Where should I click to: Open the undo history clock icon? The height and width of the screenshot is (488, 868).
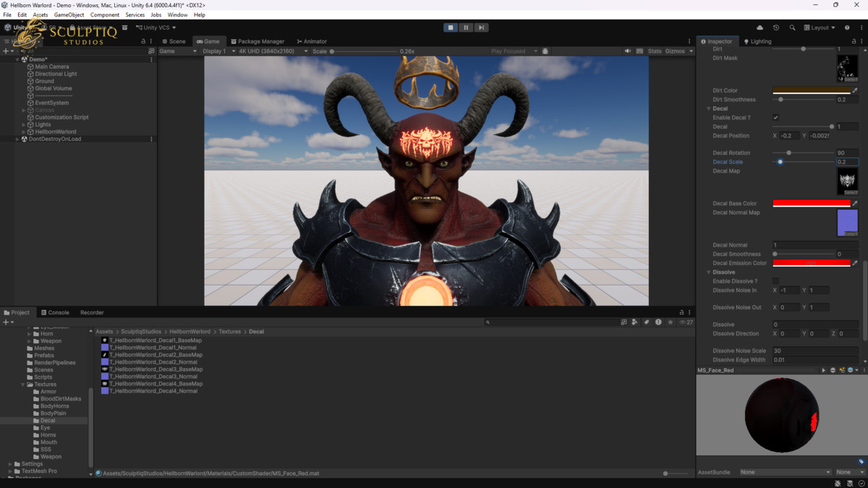click(x=776, y=27)
